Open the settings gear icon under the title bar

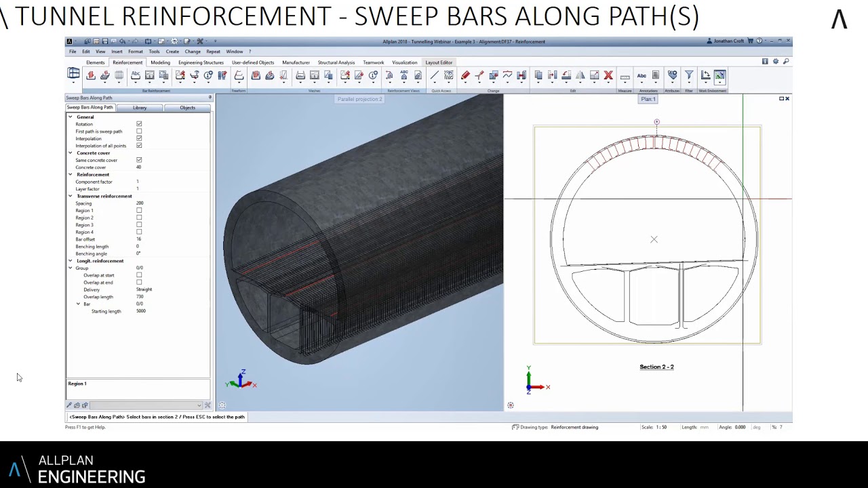click(x=776, y=62)
